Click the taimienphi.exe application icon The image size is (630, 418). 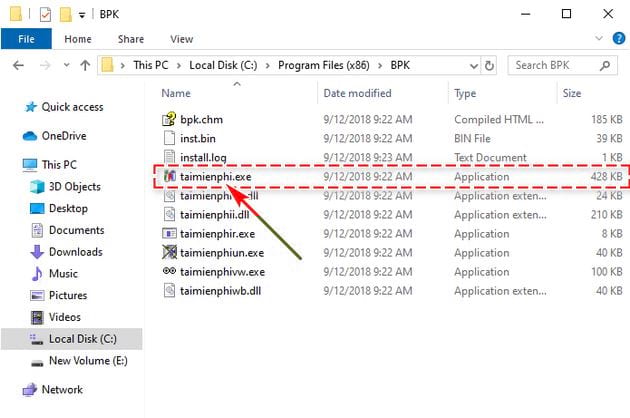click(170, 176)
